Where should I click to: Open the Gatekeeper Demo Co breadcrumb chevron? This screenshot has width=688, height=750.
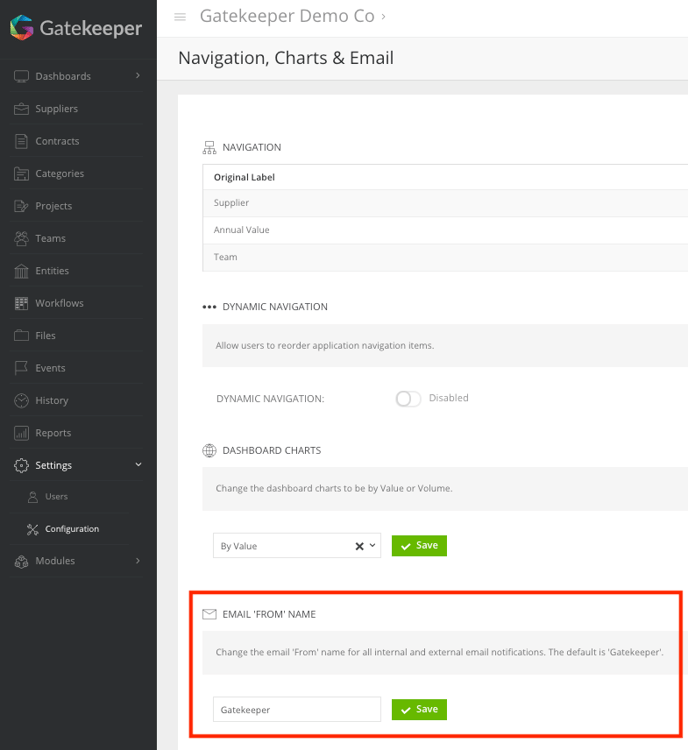tap(383, 17)
